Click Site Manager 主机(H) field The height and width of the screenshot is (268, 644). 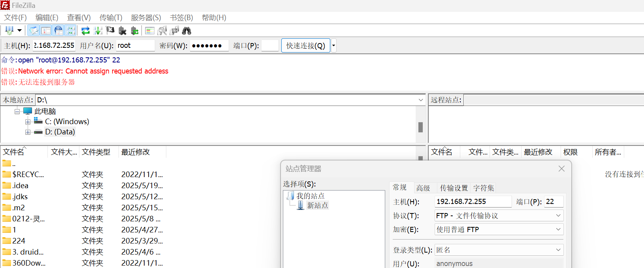point(473,202)
